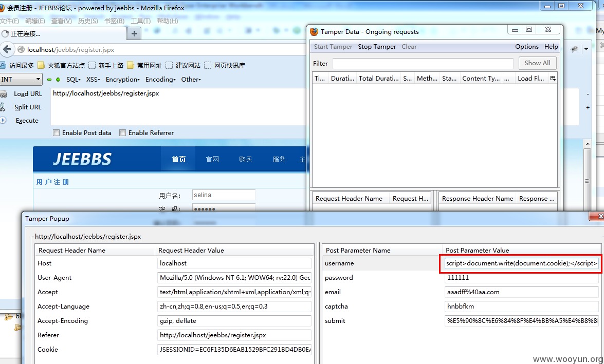Viewport: 604px width, 364px height.
Task: Click the Filter input in Tamper Data
Action: click(423, 64)
